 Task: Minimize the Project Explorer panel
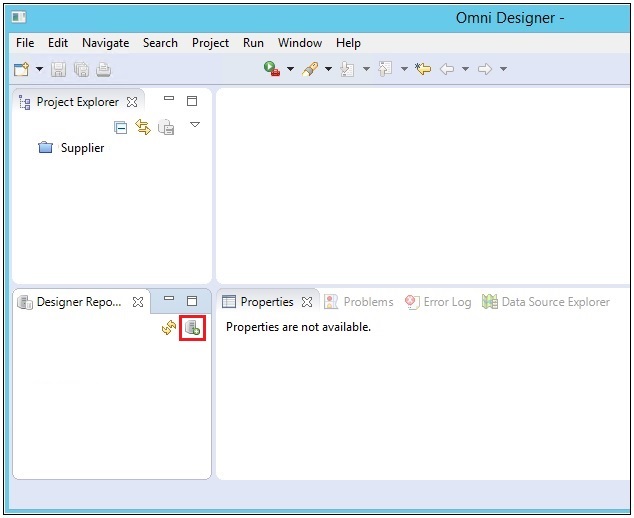(169, 98)
